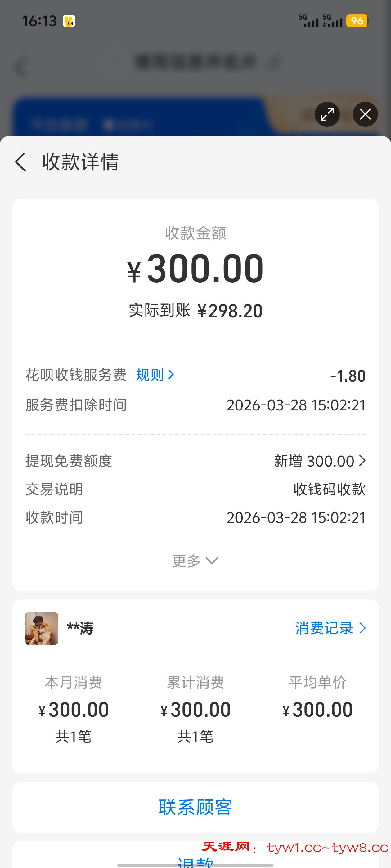The width and height of the screenshot is (391, 868).
Task: Tap the battery level indicator
Action: [357, 21]
